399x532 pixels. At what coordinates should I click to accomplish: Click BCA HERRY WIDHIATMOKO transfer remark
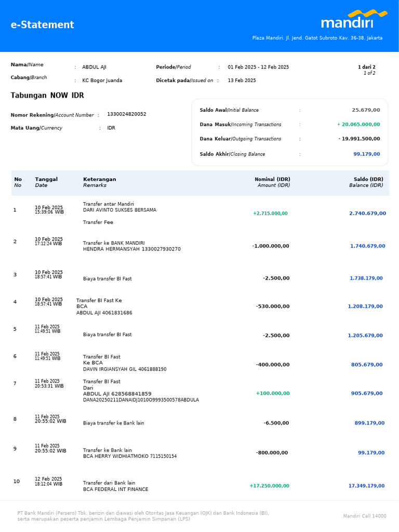[129, 453]
